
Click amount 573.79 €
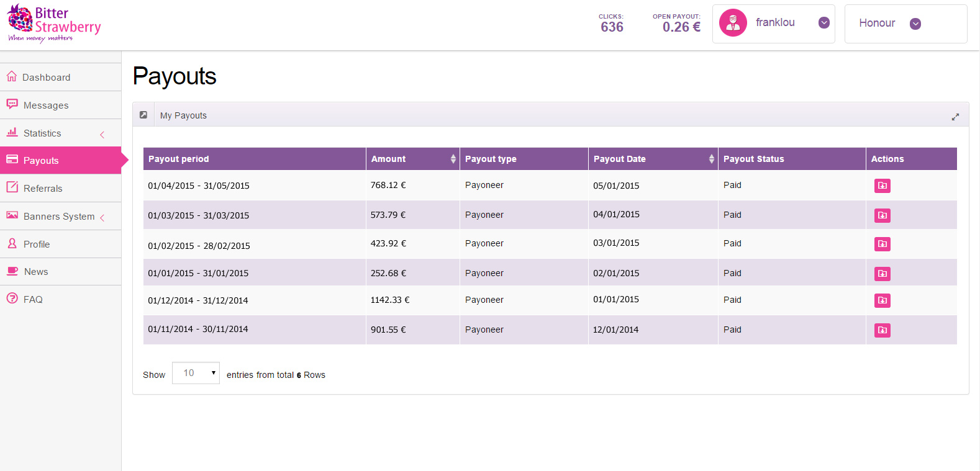tap(388, 215)
